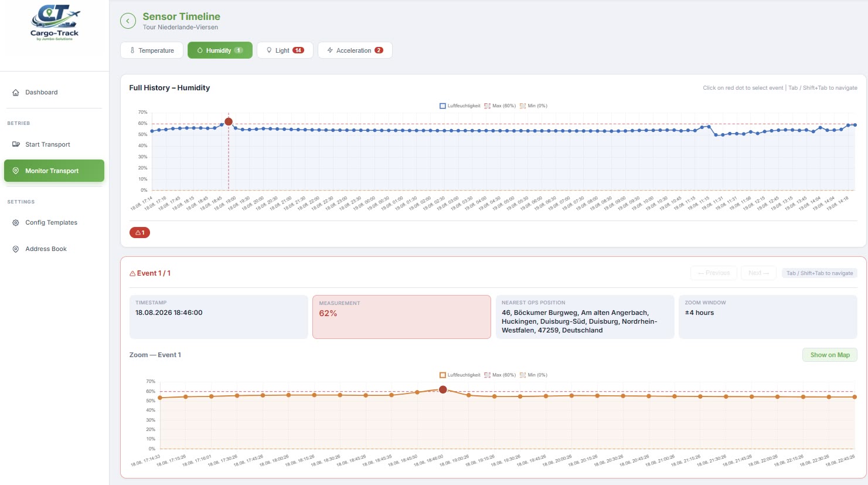Switch to the Light tab with 14 alerts
The width and height of the screenshot is (868, 485).
(285, 50)
